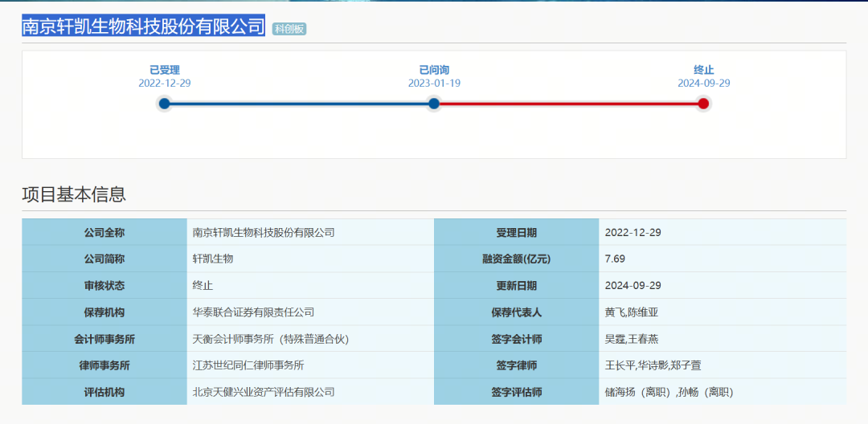
Task: Click the 科创板 badge next to company name
Action: [289, 29]
